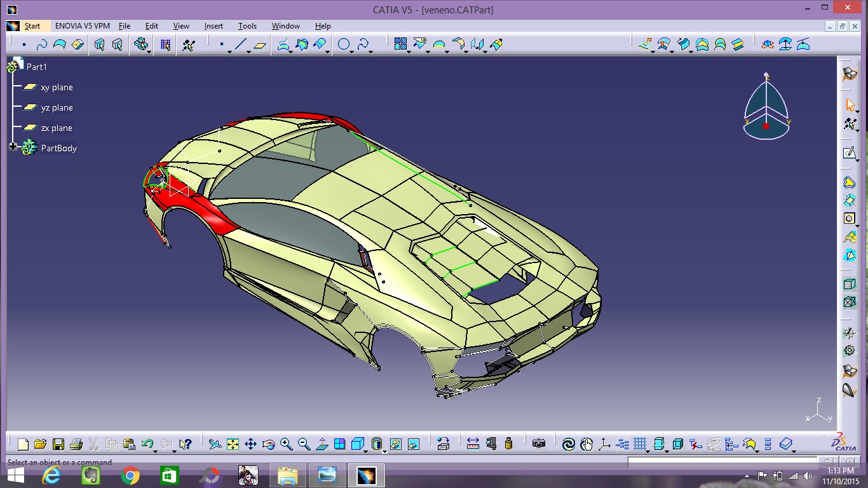Select the Plane creation tool in the toolbar
The height and width of the screenshot is (488, 868).
259,44
